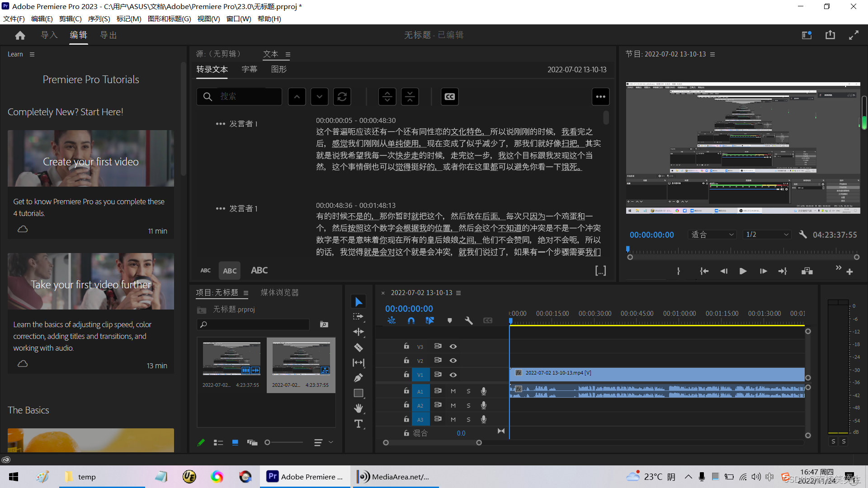Click the program monitor playhead scrubber
868x488 pixels.
click(x=628, y=249)
